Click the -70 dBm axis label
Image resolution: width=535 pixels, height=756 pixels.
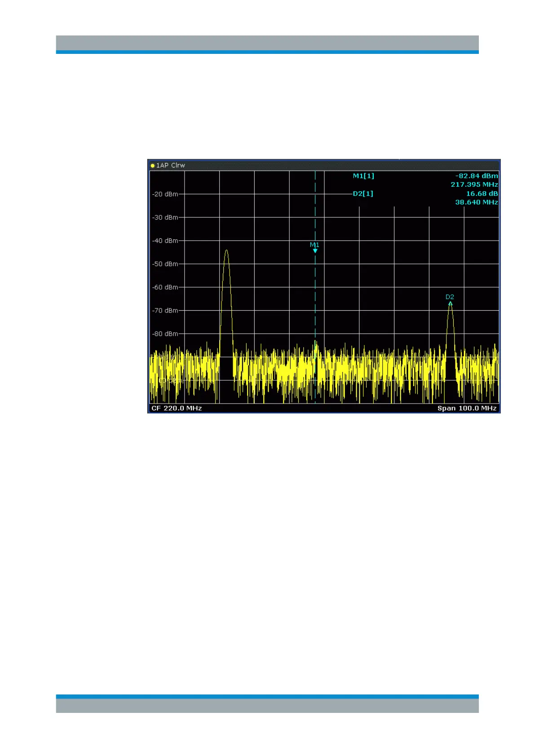click(165, 311)
